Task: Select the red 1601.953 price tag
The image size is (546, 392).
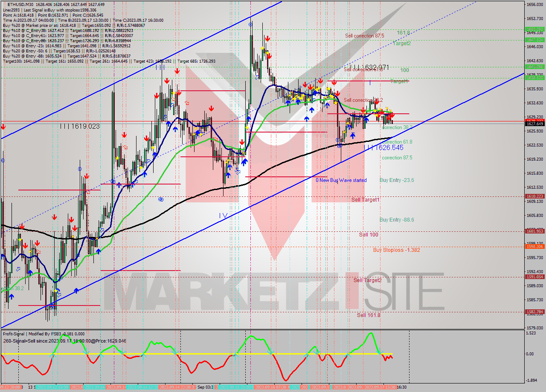Action: tap(534, 231)
